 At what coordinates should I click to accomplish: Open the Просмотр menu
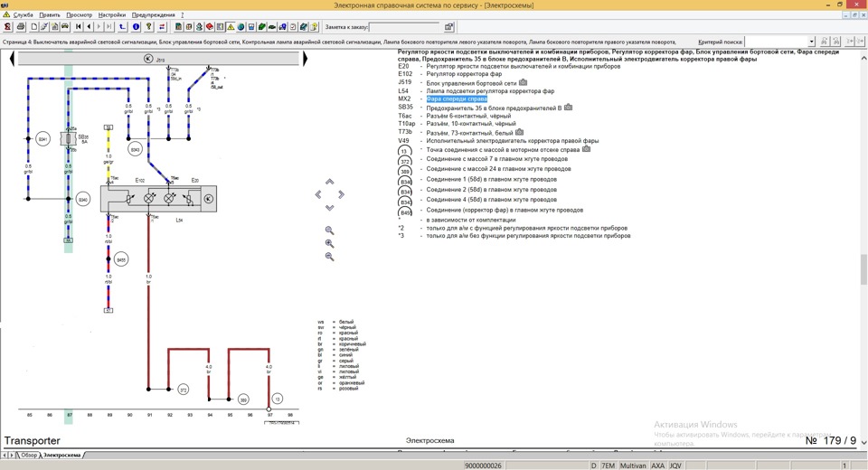pos(80,15)
